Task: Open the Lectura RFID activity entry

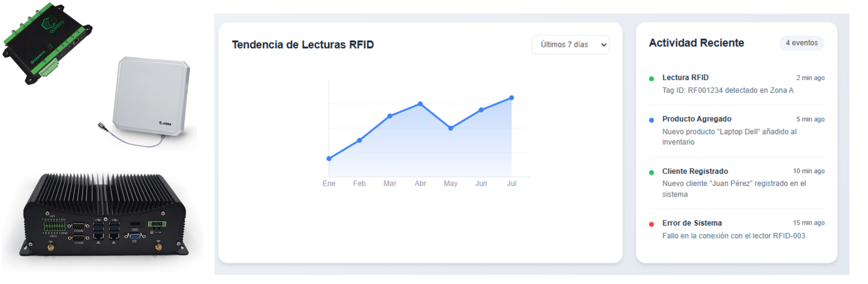Action: [685, 77]
